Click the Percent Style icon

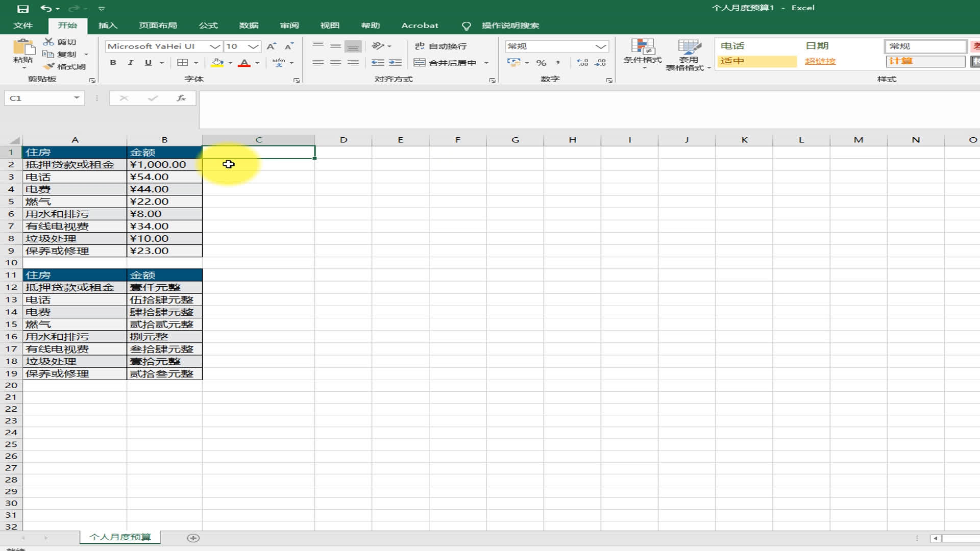[x=541, y=63]
